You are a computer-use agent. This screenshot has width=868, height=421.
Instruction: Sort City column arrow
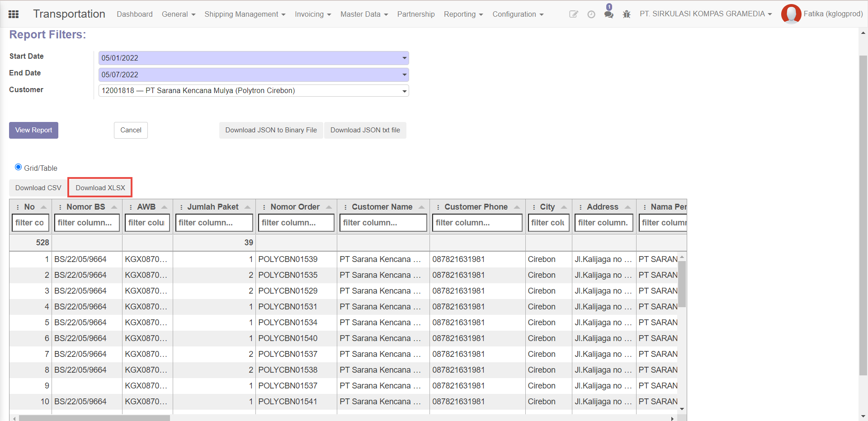(564, 207)
